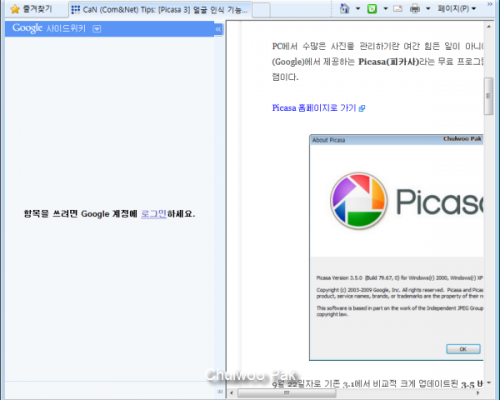Select the CaN (Com&Net) Tips tab
Image resolution: width=500 pixels, height=400 pixels.
160,10
